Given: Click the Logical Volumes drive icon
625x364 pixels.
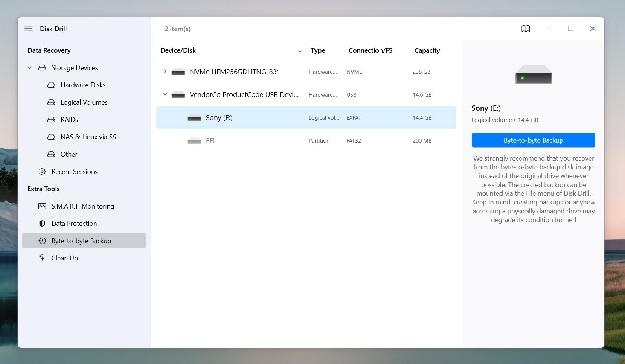Looking at the screenshot, I should (x=51, y=102).
